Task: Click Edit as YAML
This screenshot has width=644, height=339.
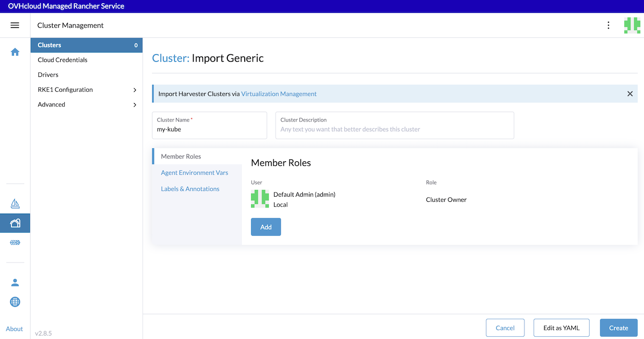Action: click(x=561, y=327)
